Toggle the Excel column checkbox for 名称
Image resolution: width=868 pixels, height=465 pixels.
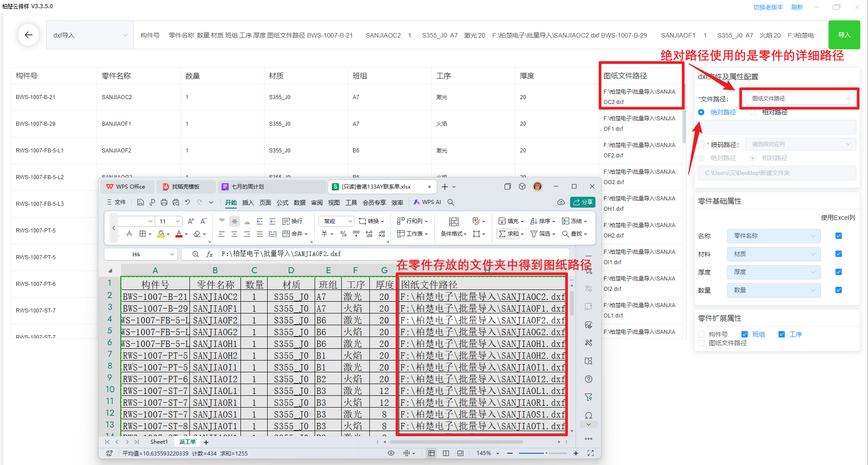(x=839, y=236)
